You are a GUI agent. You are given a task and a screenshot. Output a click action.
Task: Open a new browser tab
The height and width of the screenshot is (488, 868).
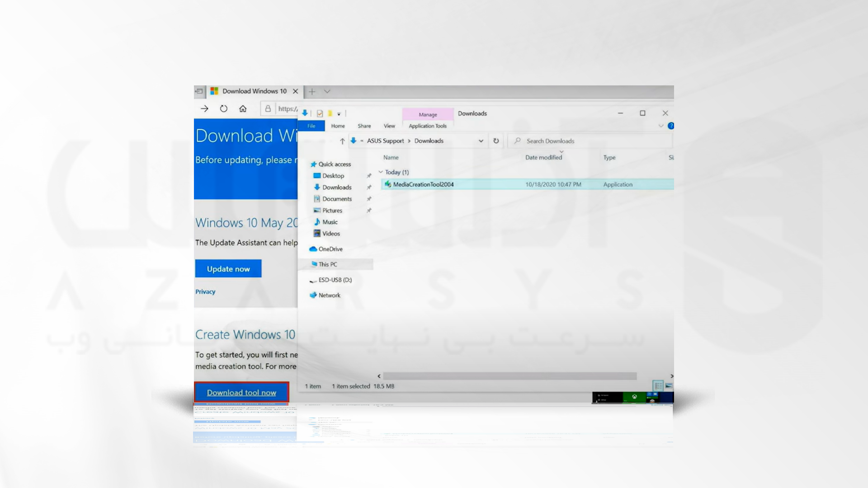point(312,92)
